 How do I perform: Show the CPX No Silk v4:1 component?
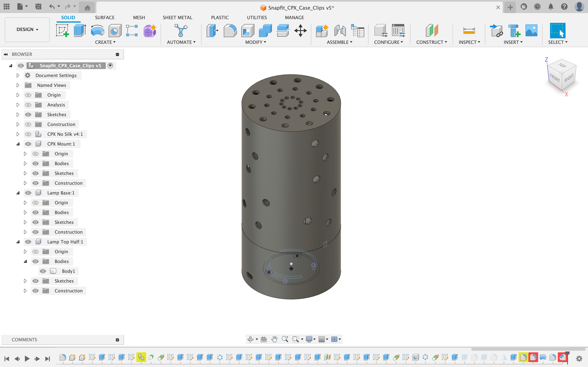(x=28, y=134)
